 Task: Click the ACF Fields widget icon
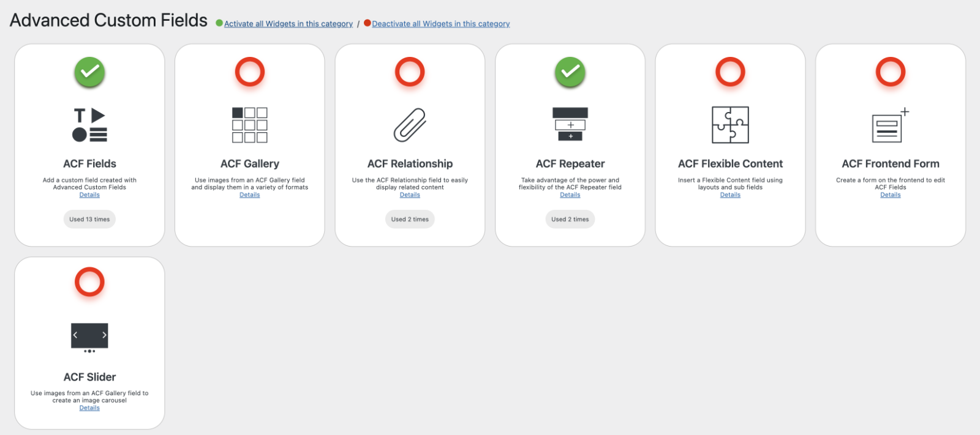tap(89, 125)
